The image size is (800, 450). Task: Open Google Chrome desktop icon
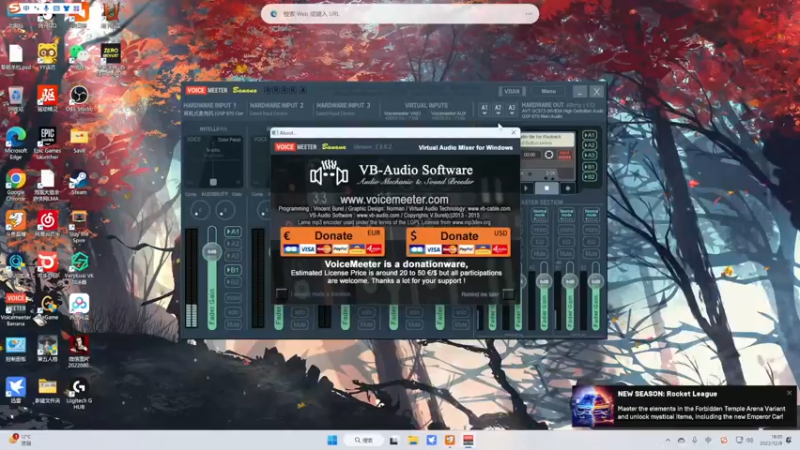[x=16, y=185]
